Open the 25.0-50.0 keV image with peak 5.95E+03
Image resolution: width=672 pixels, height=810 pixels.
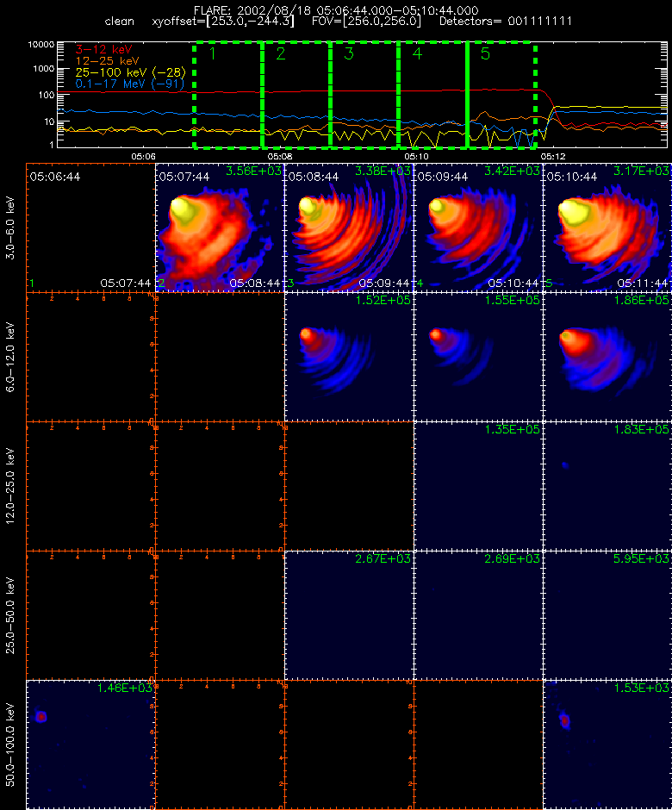tap(607, 615)
